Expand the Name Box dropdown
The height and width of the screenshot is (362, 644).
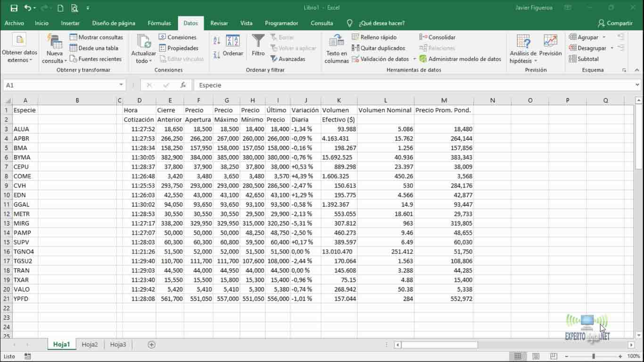click(121, 85)
